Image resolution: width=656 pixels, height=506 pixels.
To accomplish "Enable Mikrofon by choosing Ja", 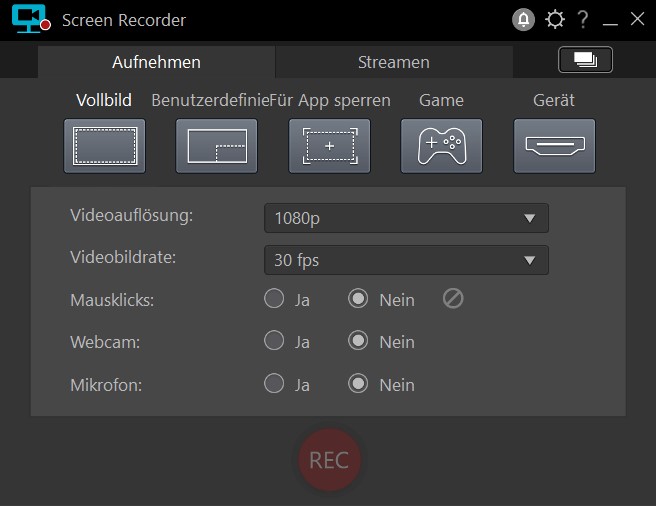I will coord(274,385).
